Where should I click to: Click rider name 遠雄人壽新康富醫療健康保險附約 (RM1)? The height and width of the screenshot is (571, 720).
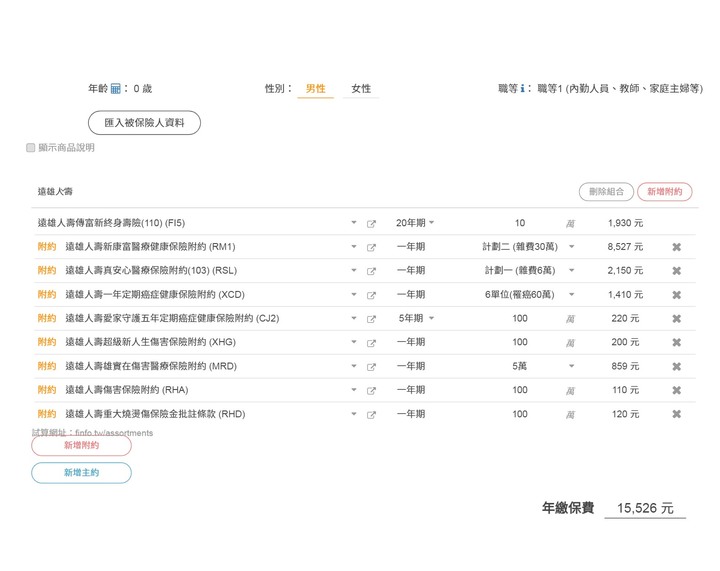(150, 247)
